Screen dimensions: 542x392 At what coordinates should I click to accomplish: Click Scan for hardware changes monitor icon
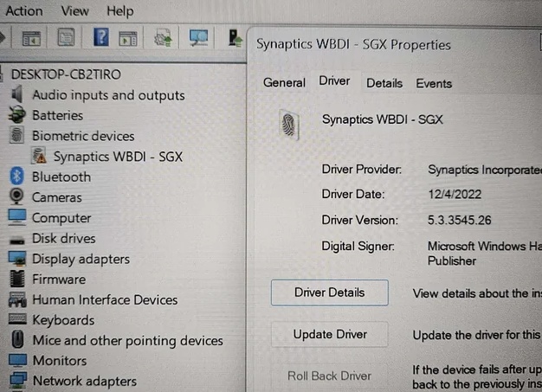pyautogui.click(x=198, y=37)
